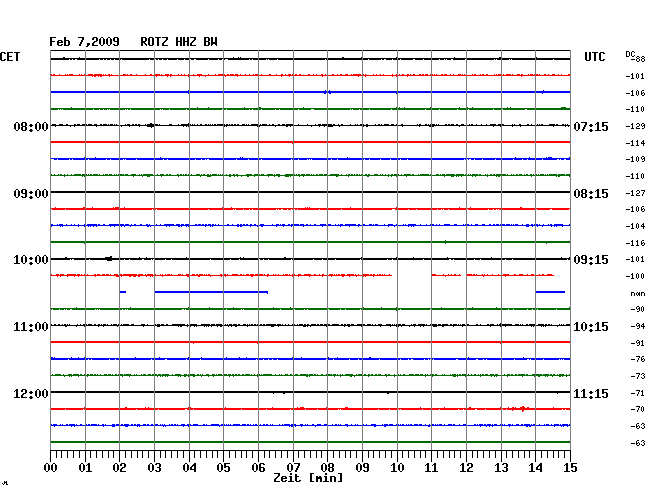
Task: Click the nan DC value
Action: coord(638,294)
